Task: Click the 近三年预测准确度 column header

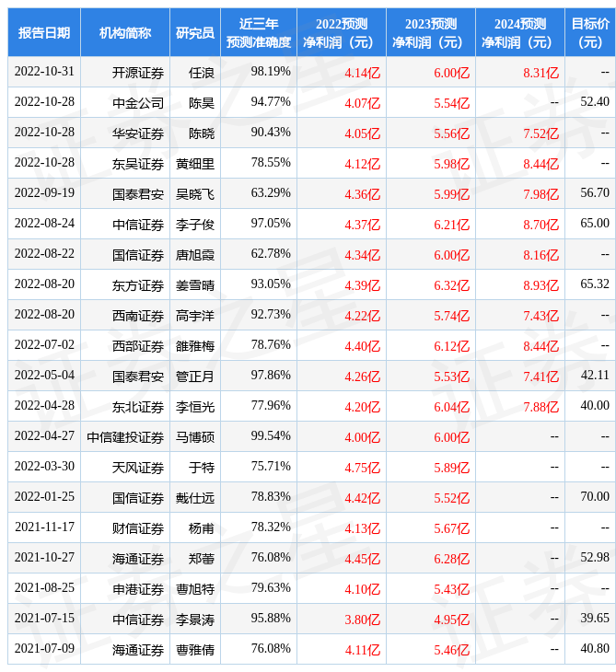Action: coord(258,33)
